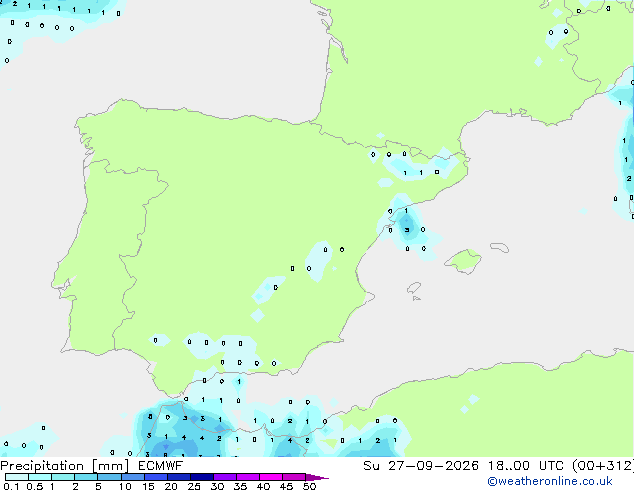Click the legend swatch between 15 and 20

156,477
